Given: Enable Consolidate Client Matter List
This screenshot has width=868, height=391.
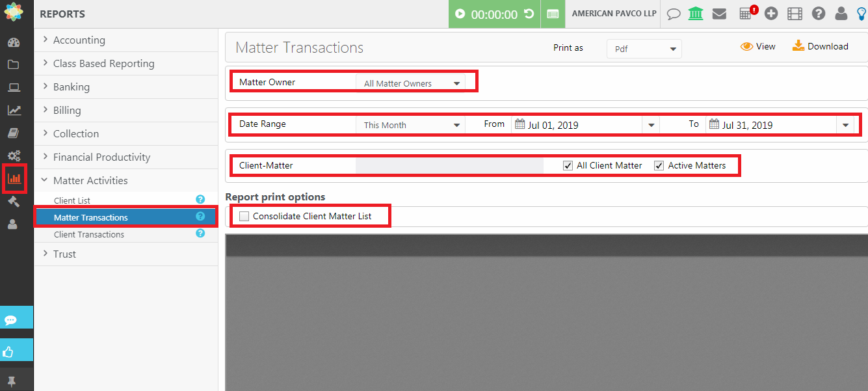Looking at the screenshot, I should pyautogui.click(x=244, y=215).
